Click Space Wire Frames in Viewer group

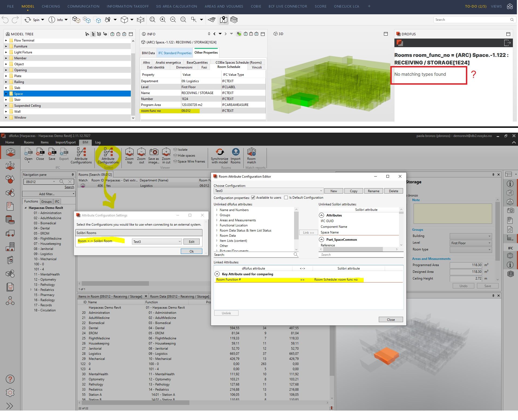point(189,161)
